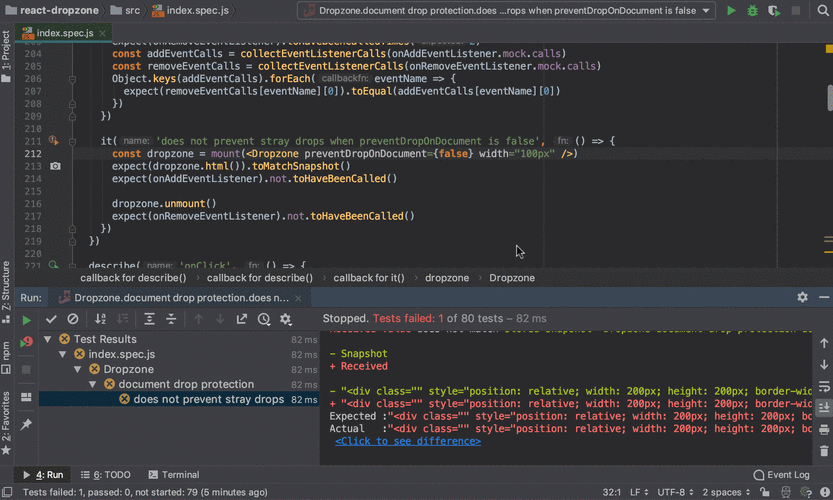
Task: Rerun failed tests icon
Action: coord(26,342)
